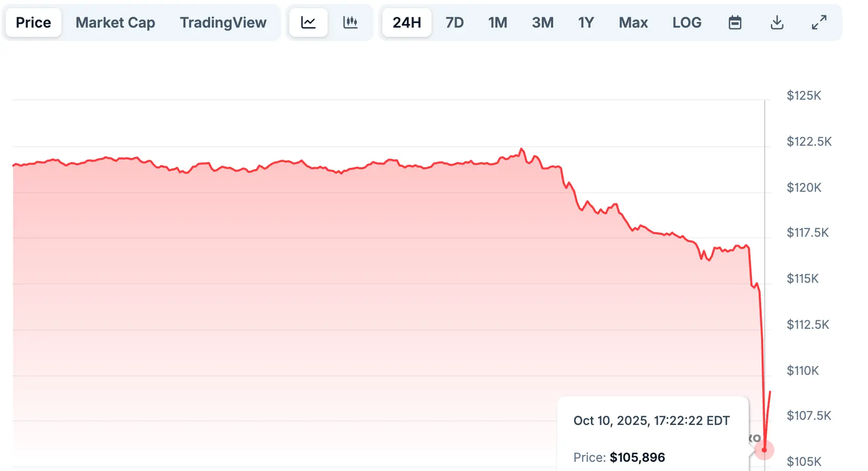
Task: Click the $115K axis label
Action: tap(803, 279)
